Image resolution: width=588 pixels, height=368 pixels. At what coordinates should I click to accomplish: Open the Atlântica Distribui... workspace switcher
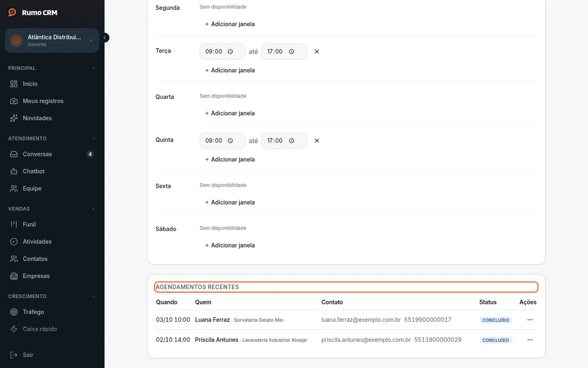[52, 40]
